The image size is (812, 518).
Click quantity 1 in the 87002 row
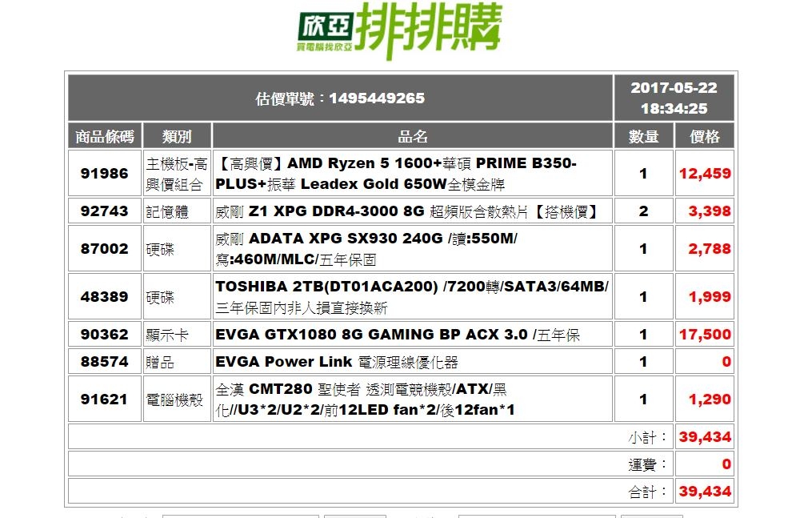[644, 249]
